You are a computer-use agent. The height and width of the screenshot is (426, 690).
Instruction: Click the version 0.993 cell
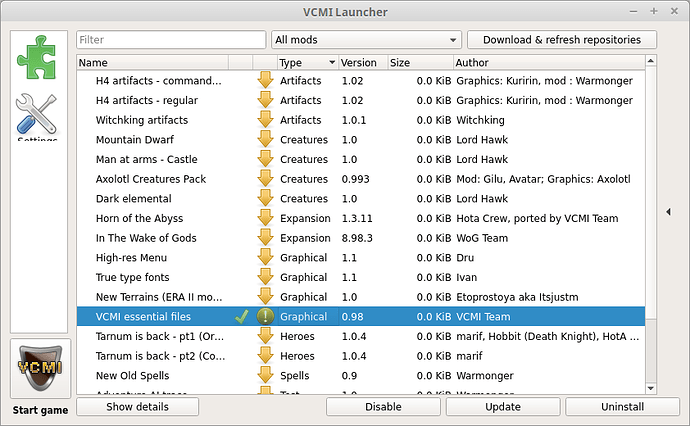pyautogui.click(x=356, y=179)
